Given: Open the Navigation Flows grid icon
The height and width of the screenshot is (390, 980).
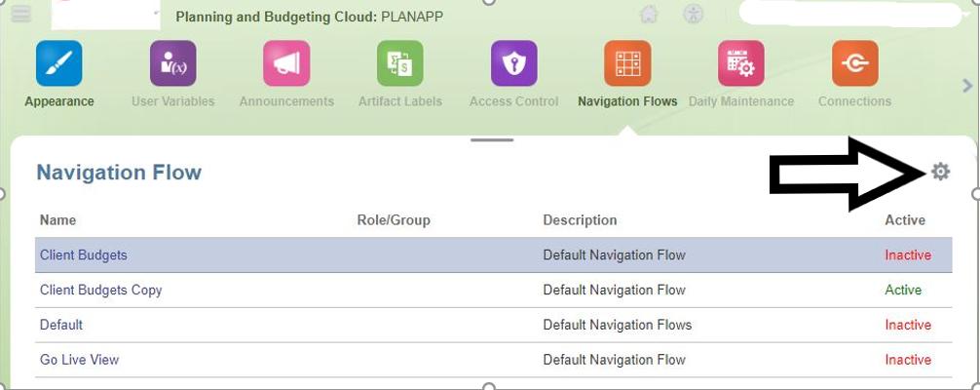Looking at the screenshot, I should (627, 63).
